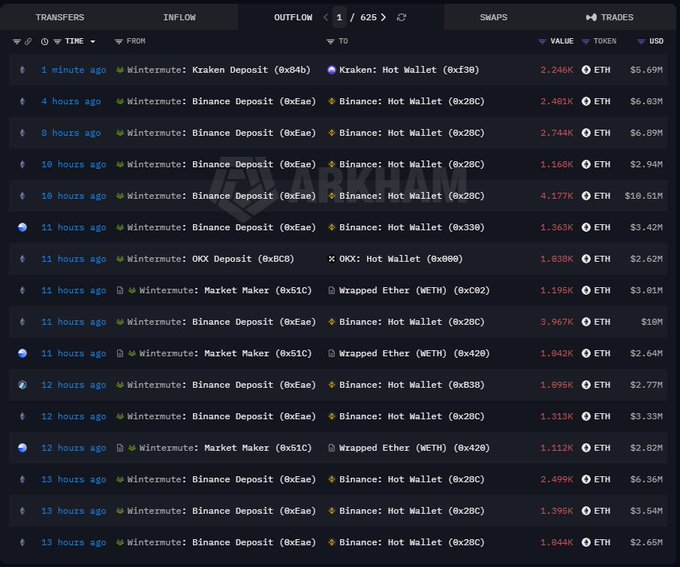Screen dimensions: 680x567
Task: Filter by the Token column
Action: (x=585, y=42)
